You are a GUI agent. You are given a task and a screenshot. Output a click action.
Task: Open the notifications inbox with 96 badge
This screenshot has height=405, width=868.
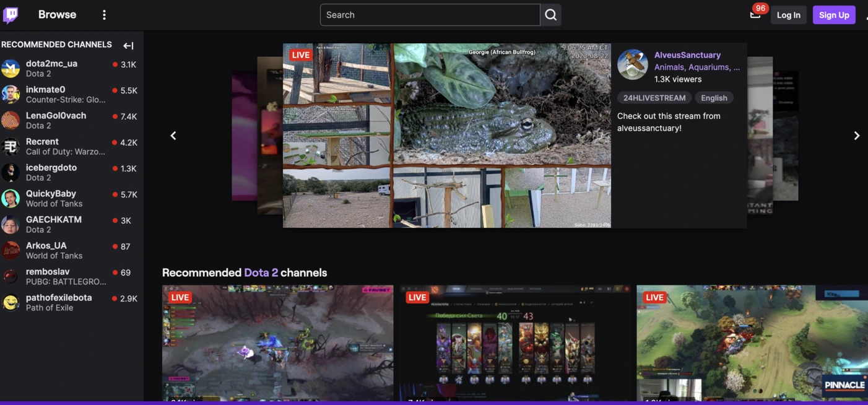coord(755,14)
